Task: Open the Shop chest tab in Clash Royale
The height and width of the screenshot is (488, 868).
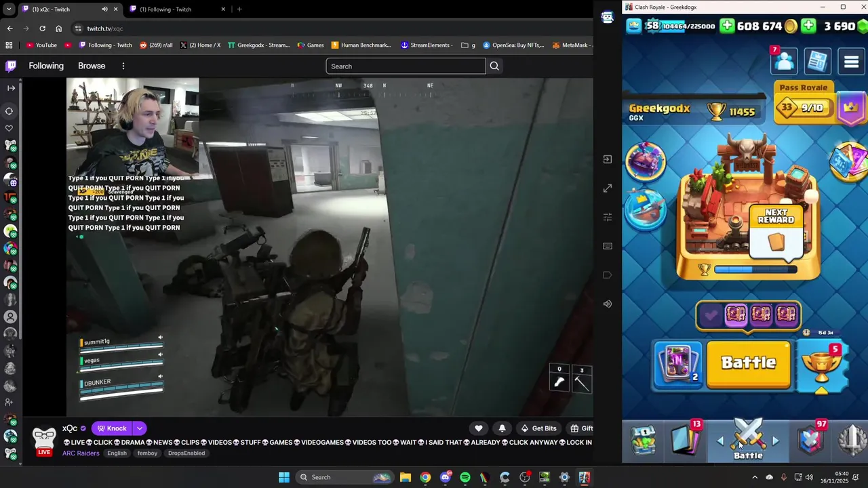Action: (642, 441)
